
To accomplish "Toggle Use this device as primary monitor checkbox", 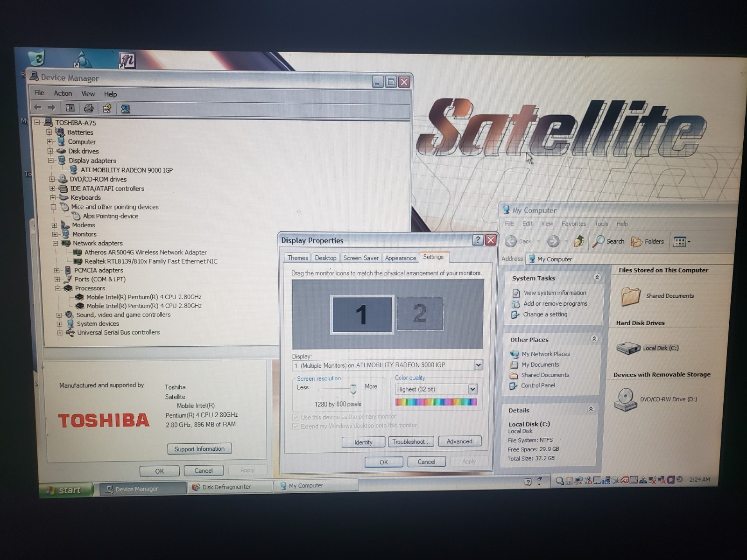I will (296, 417).
